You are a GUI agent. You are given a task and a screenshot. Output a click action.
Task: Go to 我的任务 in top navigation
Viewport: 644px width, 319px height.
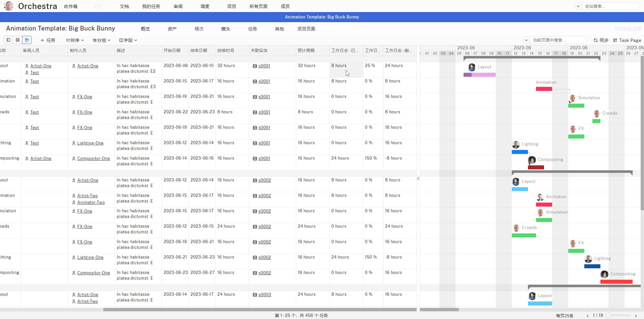[151, 6]
